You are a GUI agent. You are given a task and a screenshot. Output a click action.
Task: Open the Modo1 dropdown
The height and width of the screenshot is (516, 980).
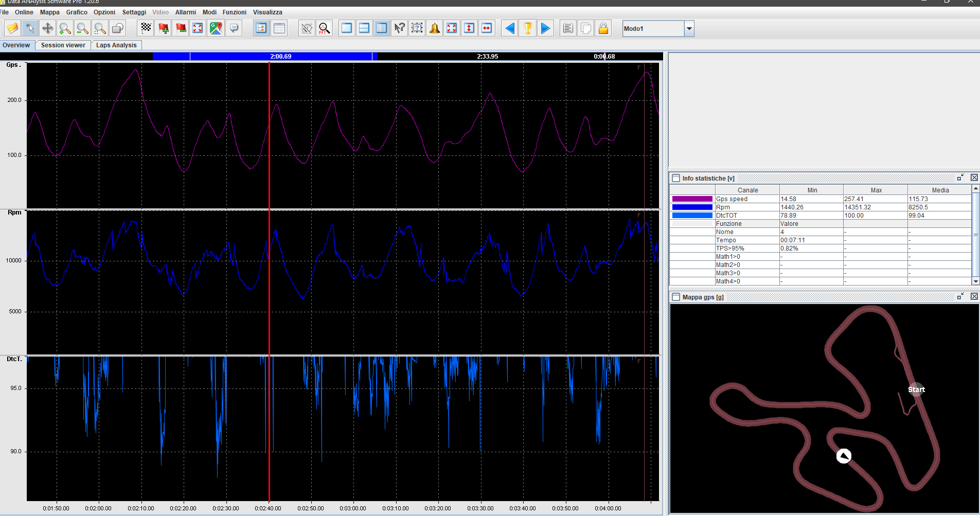[x=689, y=29]
